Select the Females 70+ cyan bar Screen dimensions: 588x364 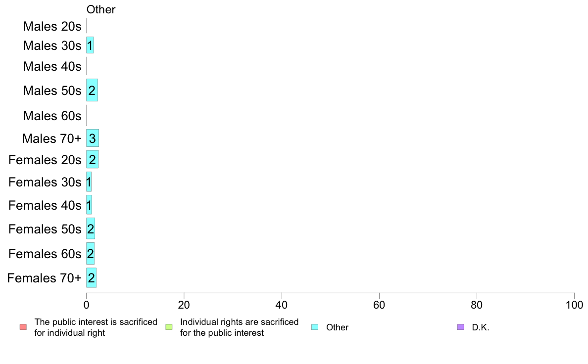point(91,278)
